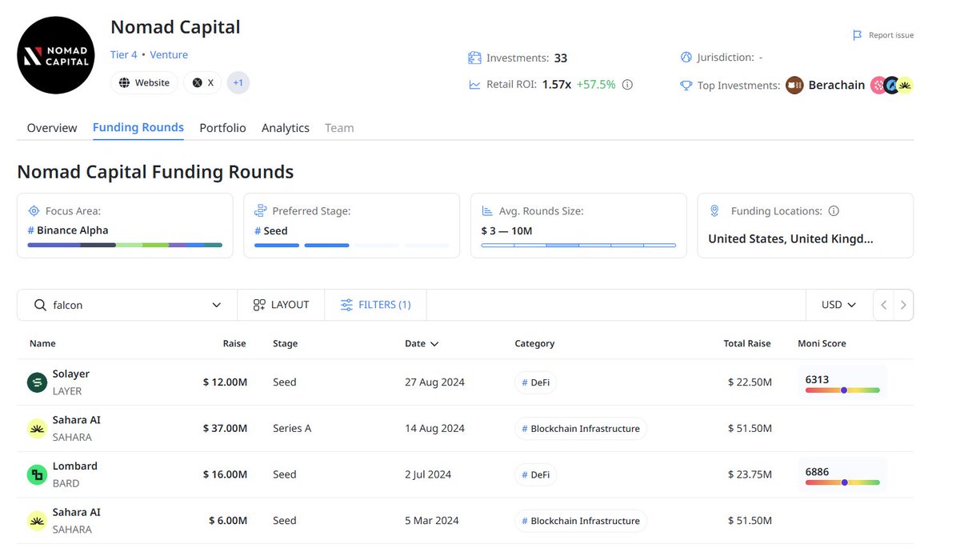This screenshot has height=560, width=960.
Task: Expand the search dropdown chevron
Action: click(x=217, y=305)
